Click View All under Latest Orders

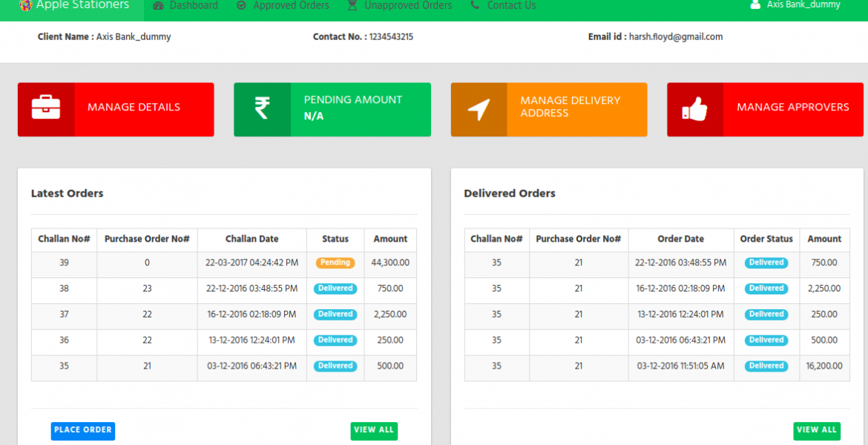(374, 431)
